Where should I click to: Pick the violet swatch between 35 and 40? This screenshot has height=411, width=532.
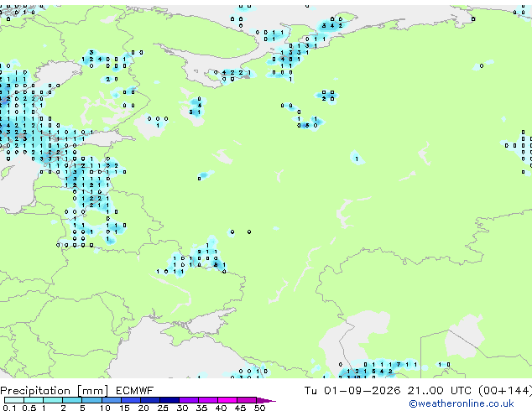point(208,400)
